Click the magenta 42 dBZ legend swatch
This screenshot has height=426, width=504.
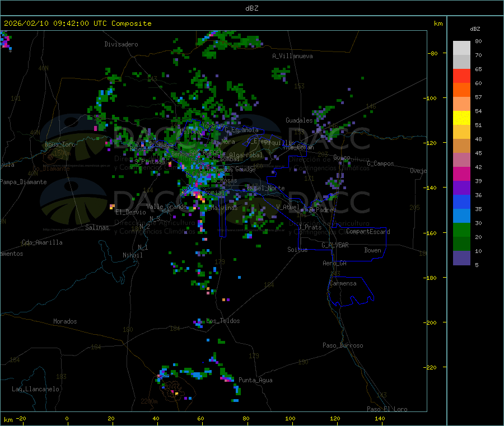pos(461,174)
